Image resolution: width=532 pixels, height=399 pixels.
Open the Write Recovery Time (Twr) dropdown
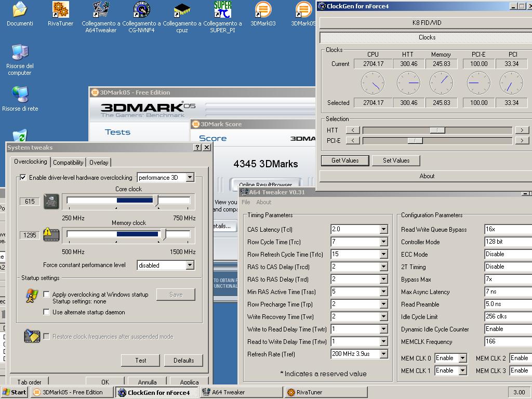[x=383, y=316]
